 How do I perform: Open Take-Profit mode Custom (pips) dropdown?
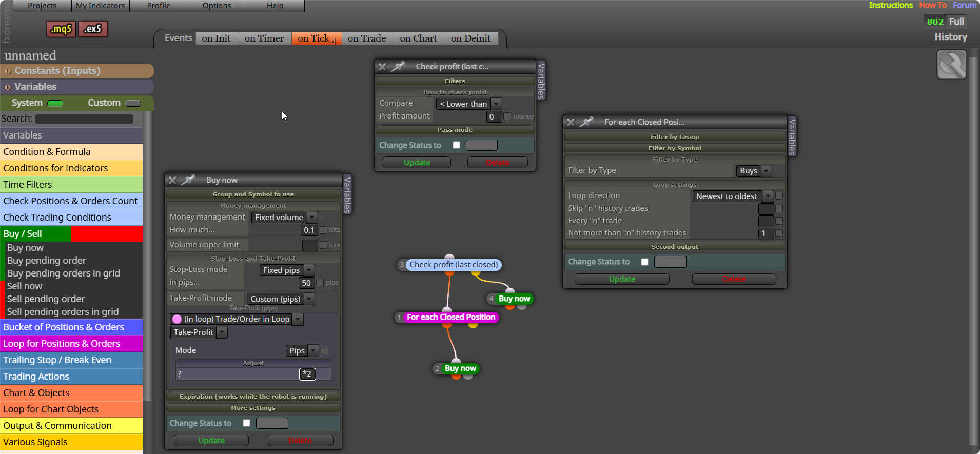click(x=281, y=299)
